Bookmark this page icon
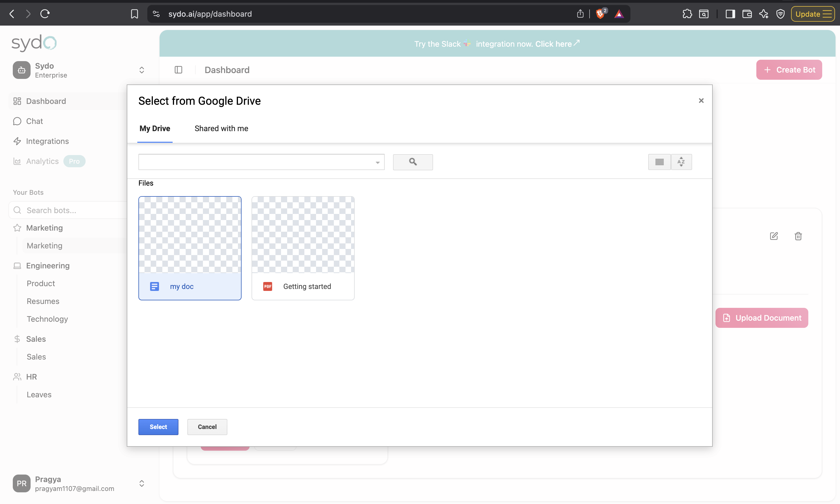The height and width of the screenshot is (504, 840). [x=135, y=14]
